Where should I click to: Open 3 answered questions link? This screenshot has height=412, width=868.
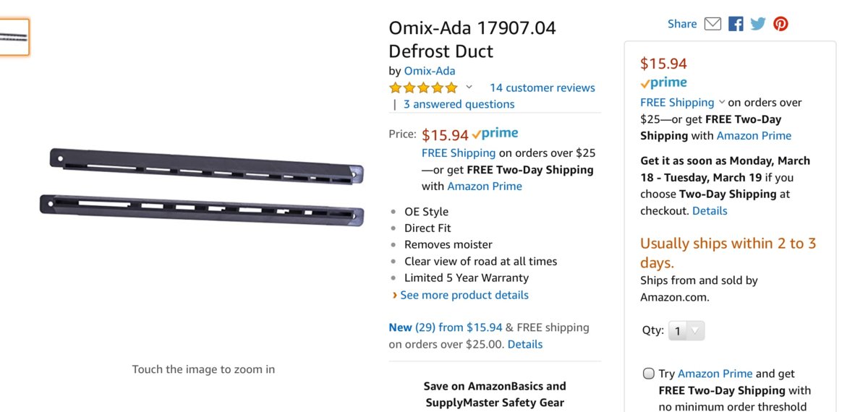[x=459, y=104]
